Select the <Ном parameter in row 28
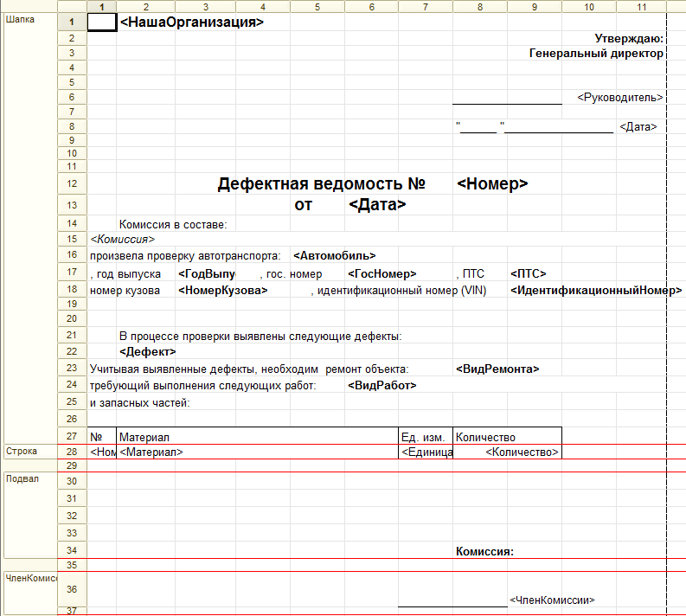686x616 pixels. coord(102,452)
